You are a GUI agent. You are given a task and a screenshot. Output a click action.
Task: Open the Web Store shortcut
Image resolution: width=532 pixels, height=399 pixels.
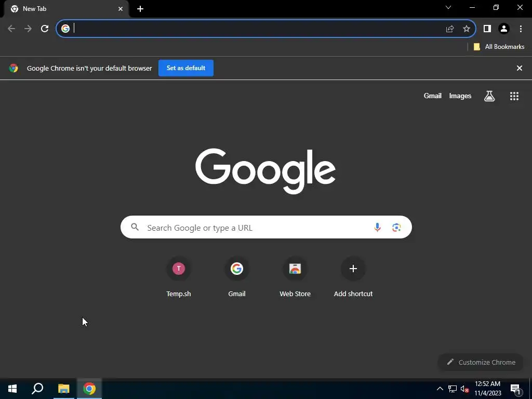[x=295, y=277]
